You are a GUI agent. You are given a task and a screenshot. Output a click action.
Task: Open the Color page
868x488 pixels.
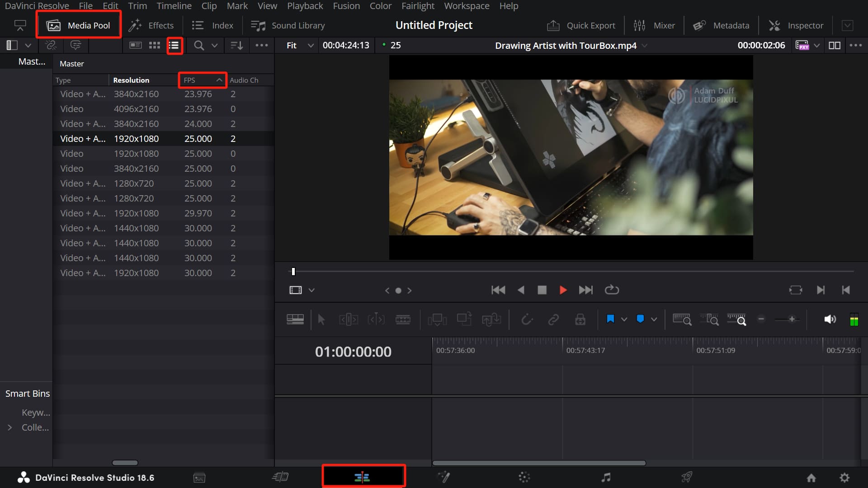(x=524, y=477)
